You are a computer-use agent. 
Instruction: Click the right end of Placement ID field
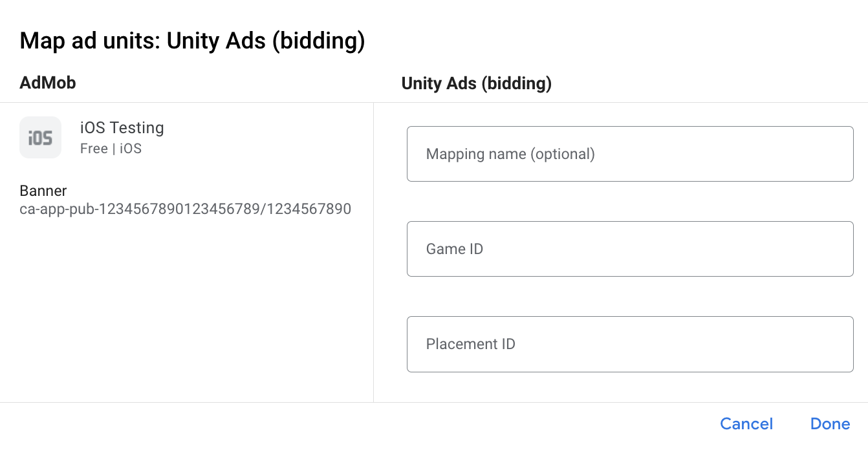[834, 344]
